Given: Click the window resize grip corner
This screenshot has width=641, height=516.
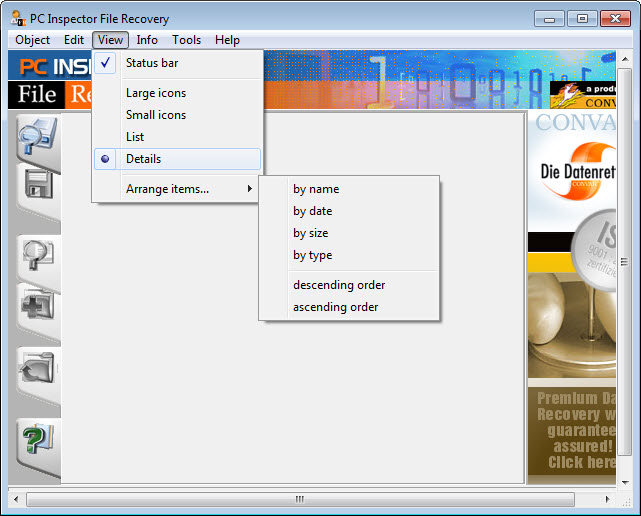Looking at the screenshot, I should pyautogui.click(x=625, y=500).
